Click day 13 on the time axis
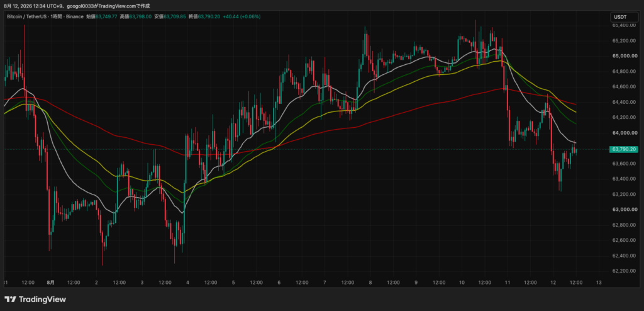The image size is (644, 311). 599,283
